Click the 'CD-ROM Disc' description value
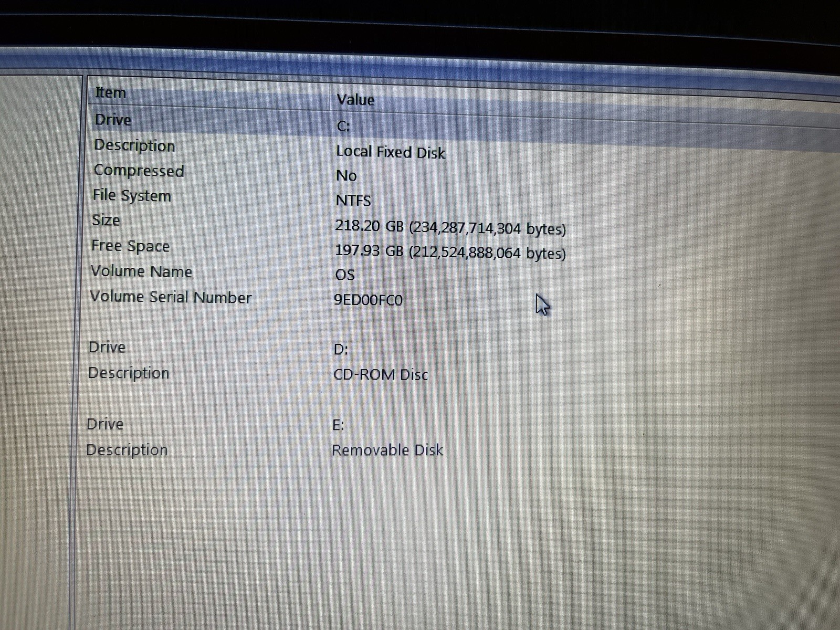The height and width of the screenshot is (630, 840). tap(381, 375)
